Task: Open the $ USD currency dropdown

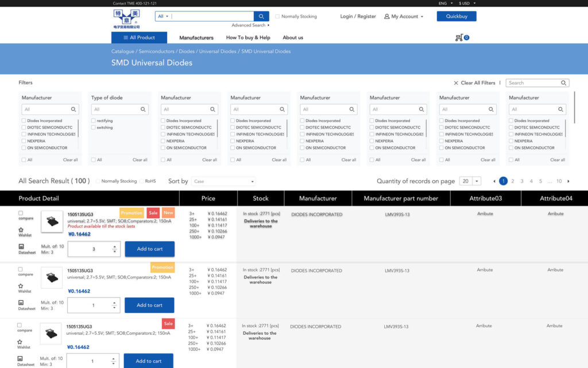Action: (x=467, y=3)
